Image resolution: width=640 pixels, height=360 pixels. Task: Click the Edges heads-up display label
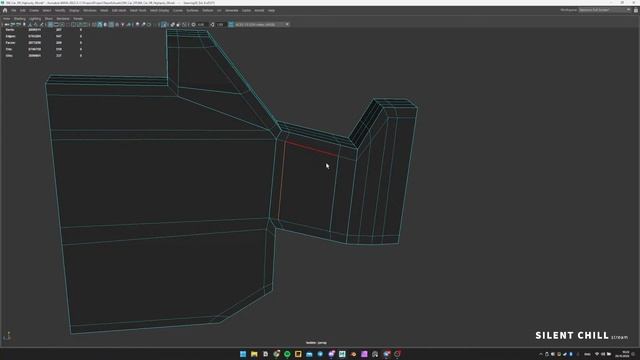11,36
